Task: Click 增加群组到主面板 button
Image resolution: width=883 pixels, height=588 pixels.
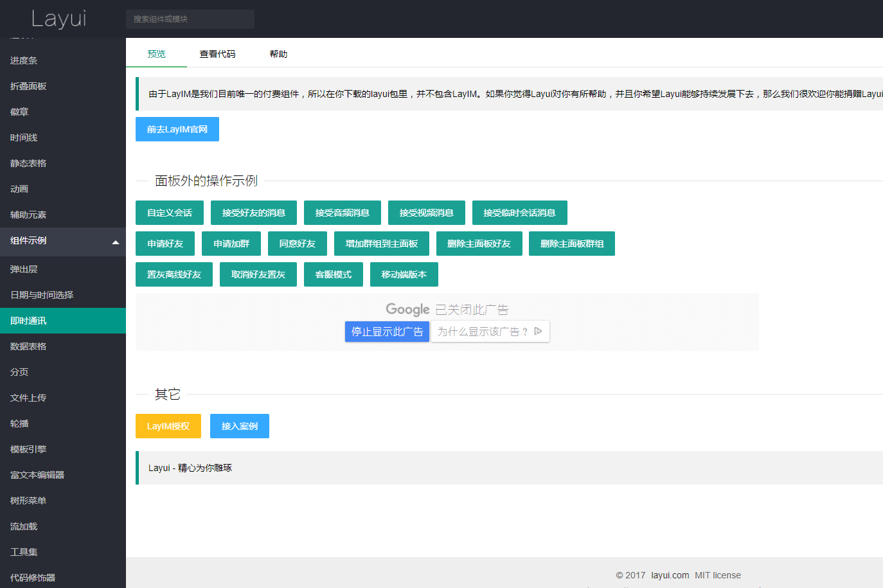Action: (x=382, y=244)
